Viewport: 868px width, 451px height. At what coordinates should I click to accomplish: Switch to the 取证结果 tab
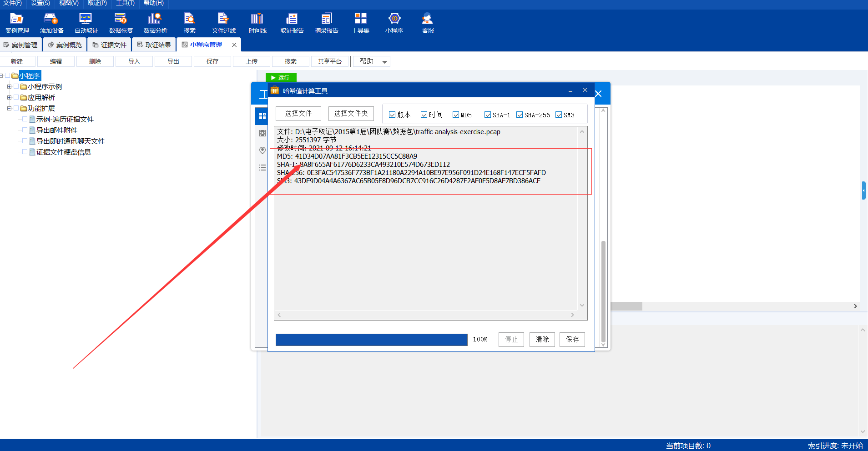pyautogui.click(x=154, y=45)
